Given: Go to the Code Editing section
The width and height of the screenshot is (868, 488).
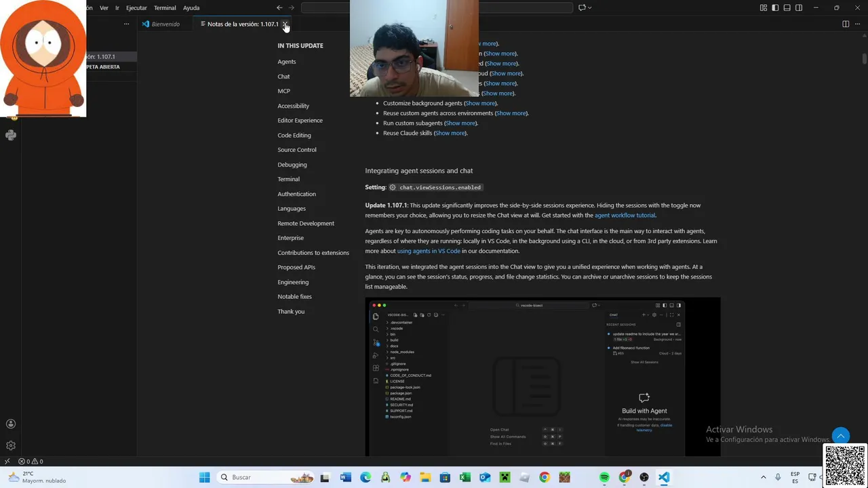Looking at the screenshot, I should [x=294, y=136].
